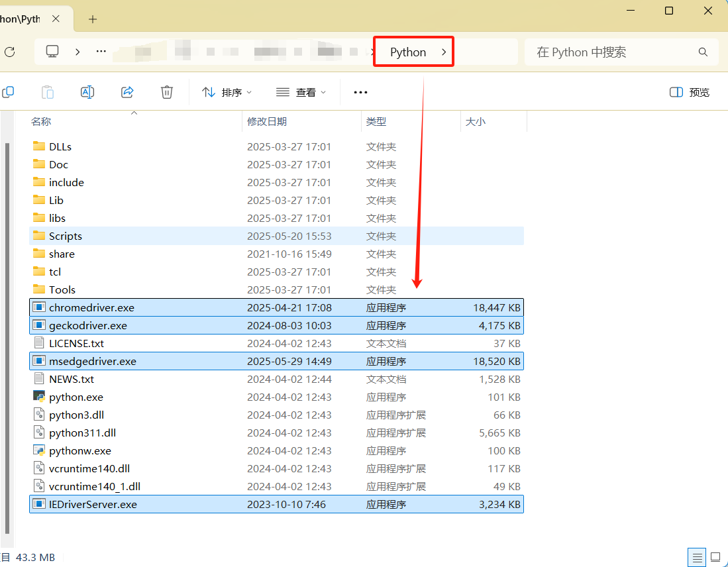728x567 pixels.
Task: Toggle the 预览 preview pane button
Action: pos(690,93)
